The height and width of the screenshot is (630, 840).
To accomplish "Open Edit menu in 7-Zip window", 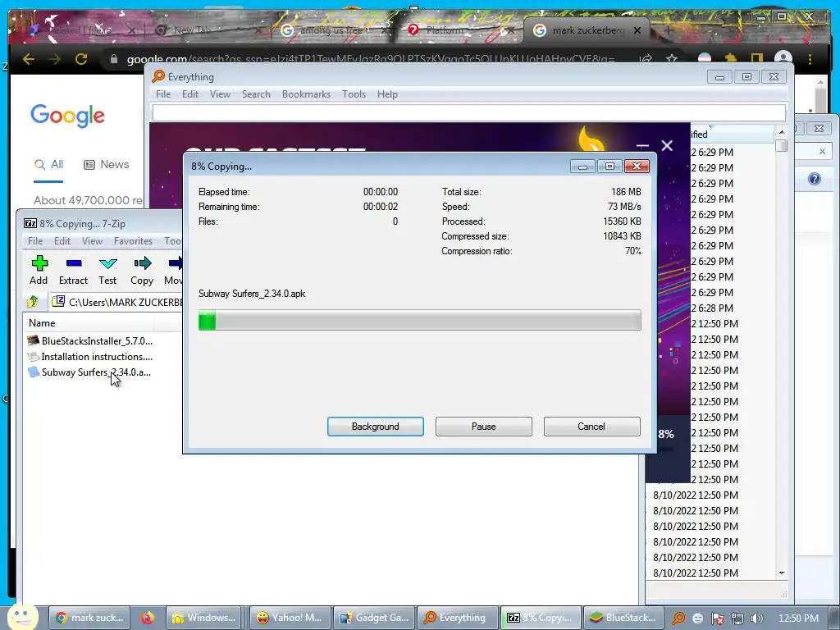I will click(62, 241).
